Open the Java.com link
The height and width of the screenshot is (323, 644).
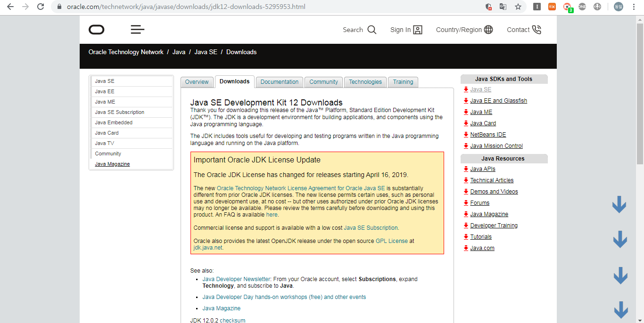point(482,248)
